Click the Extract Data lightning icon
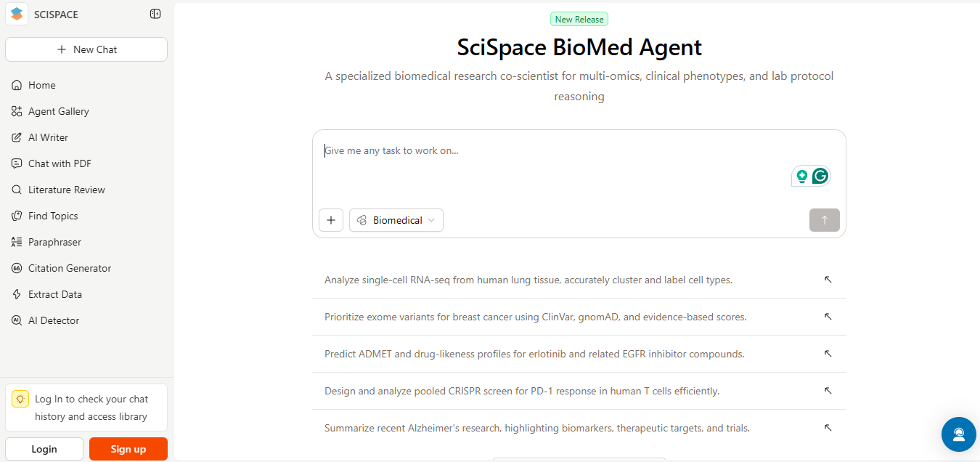Image resolution: width=980 pixels, height=462 pixels. coord(17,294)
